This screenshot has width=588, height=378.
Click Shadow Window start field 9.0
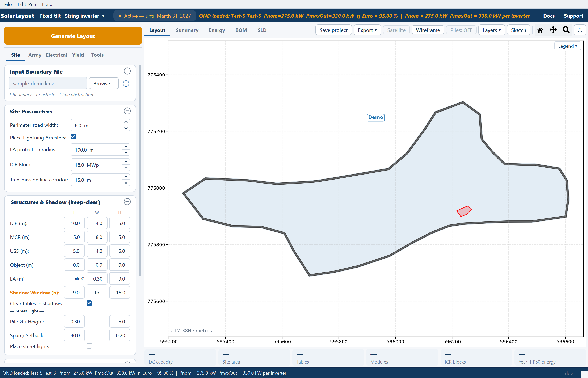[74, 293]
